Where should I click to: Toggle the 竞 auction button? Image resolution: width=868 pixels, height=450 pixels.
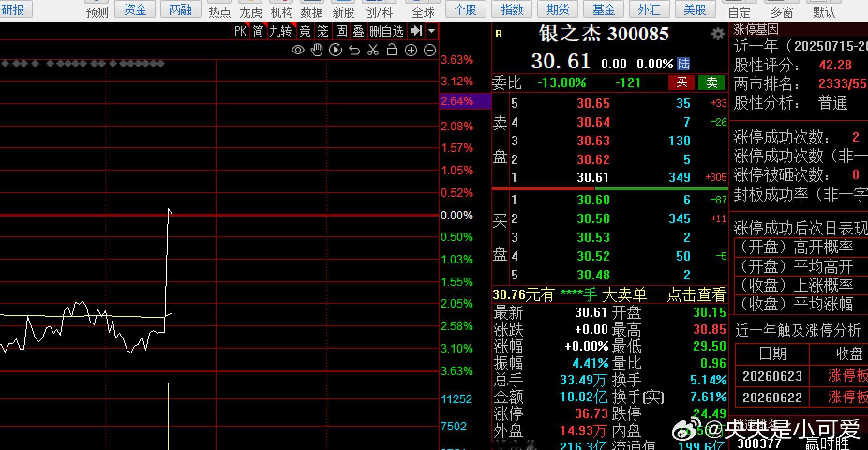(x=305, y=31)
